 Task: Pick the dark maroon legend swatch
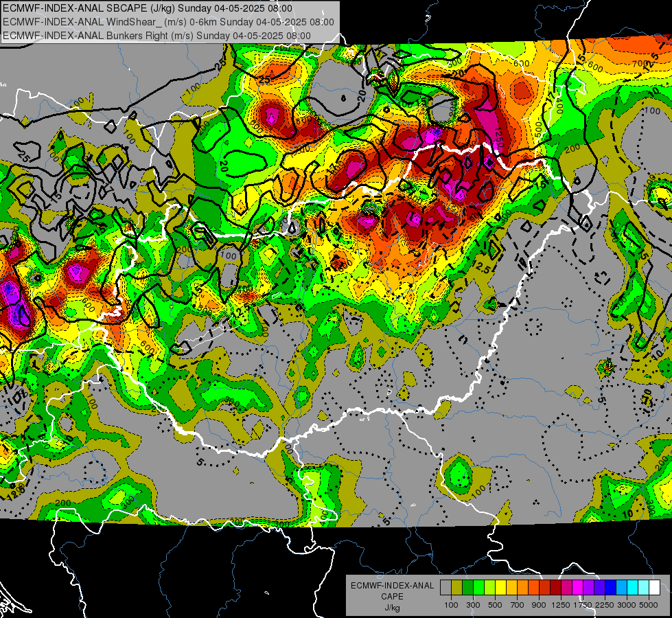(x=555, y=587)
